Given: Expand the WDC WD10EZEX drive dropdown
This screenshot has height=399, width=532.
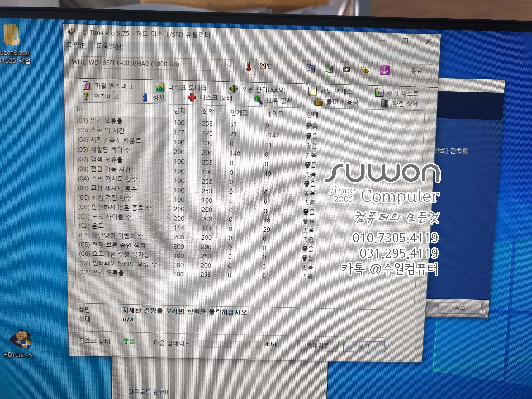Looking at the screenshot, I should (x=229, y=65).
